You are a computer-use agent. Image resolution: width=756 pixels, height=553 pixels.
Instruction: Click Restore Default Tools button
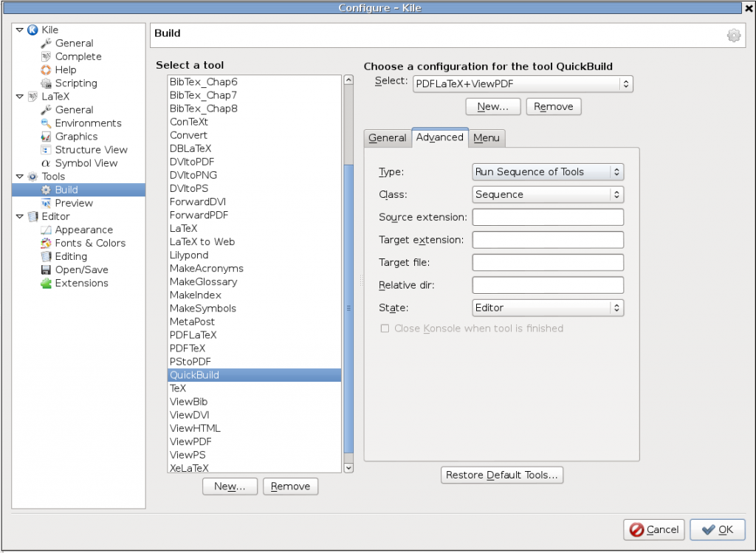(x=501, y=475)
